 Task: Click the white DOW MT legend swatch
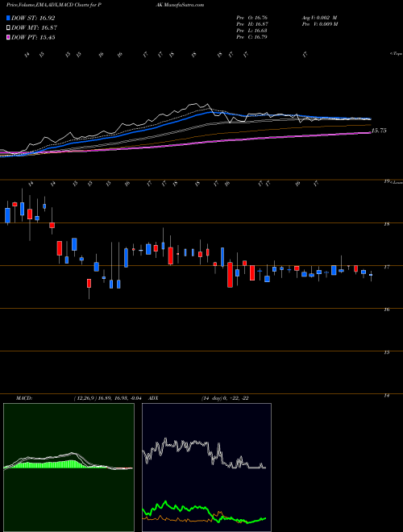click(x=9, y=28)
